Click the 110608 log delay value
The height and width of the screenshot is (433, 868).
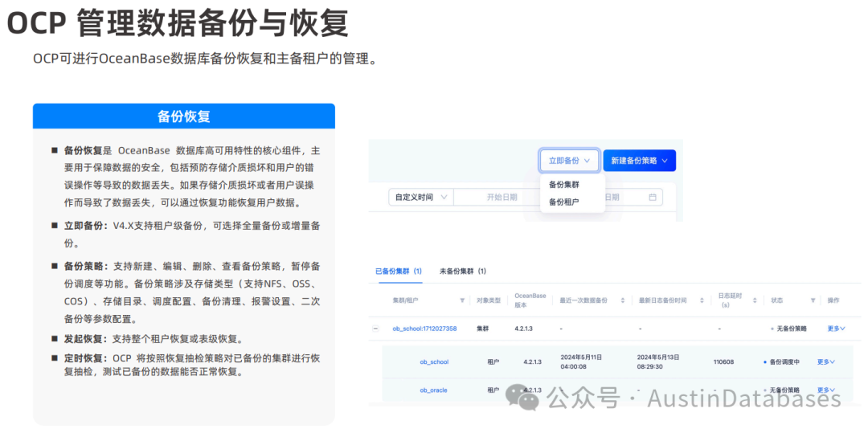724,362
